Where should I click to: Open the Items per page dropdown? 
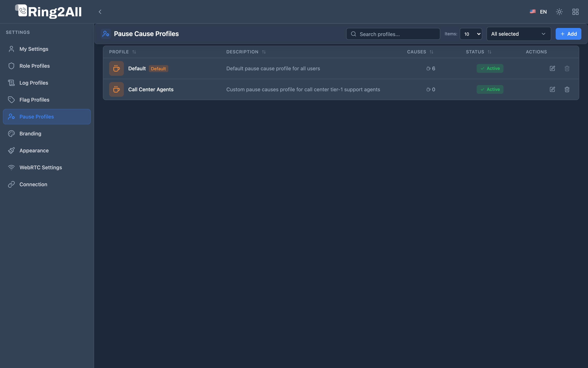pos(471,34)
